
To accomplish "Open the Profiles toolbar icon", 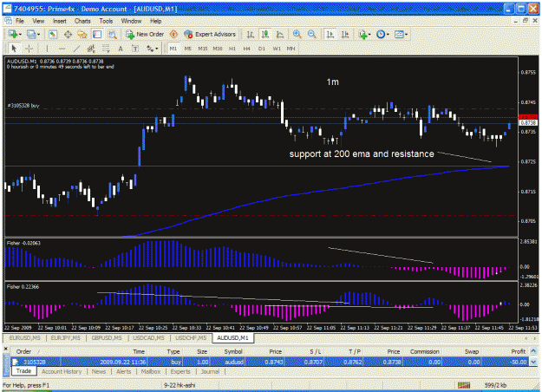I will 33,34.
